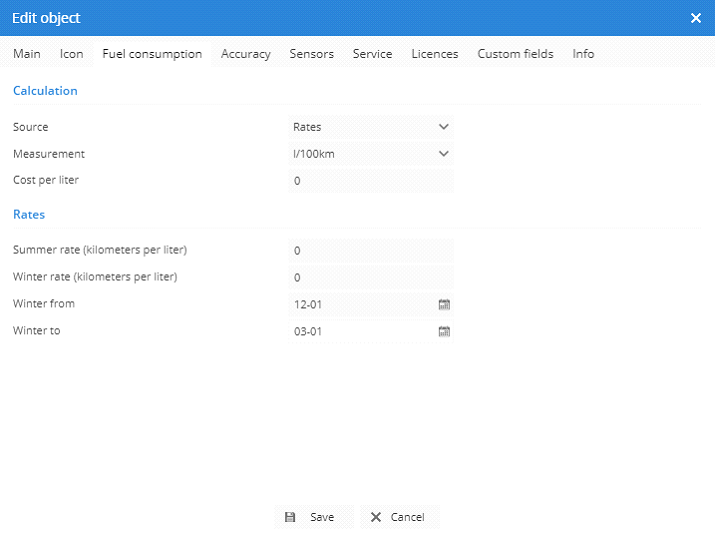The image size is (715, 544).
Task: Close the Edit object dialog
Action: pyautogui.click(x=696, y=18)
